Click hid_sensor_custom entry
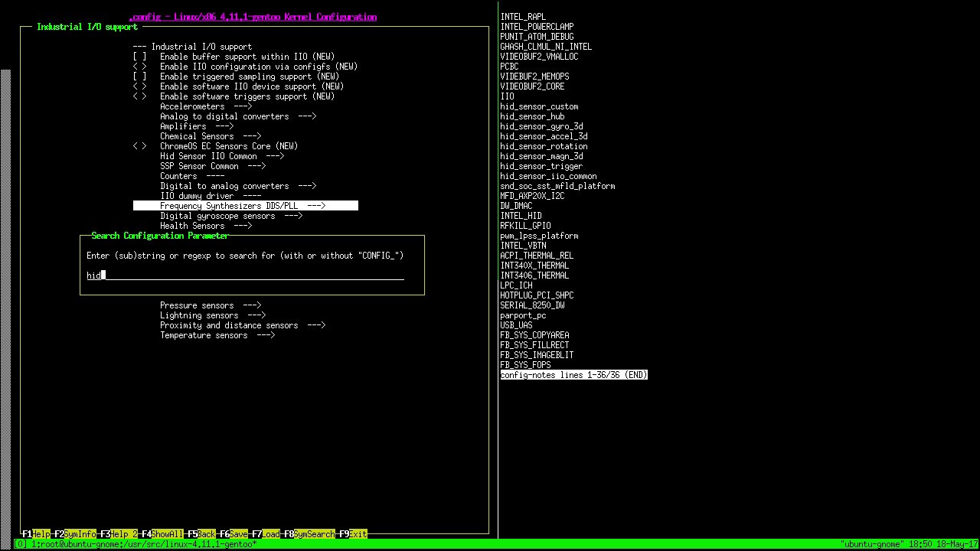 539,106
